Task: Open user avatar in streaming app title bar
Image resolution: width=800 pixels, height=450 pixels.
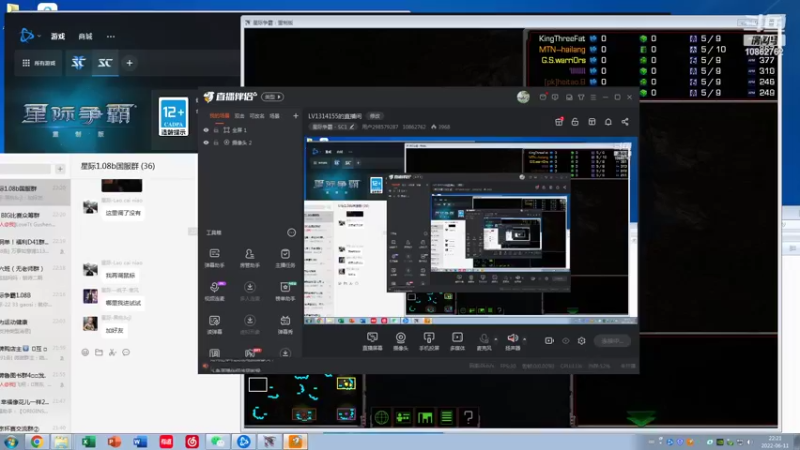Action: 523,97
